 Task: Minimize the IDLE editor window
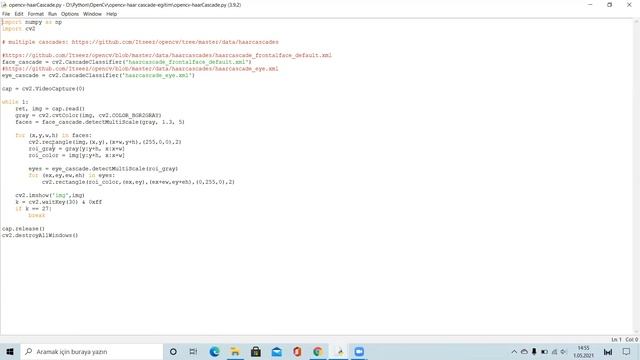click(590, 5)
